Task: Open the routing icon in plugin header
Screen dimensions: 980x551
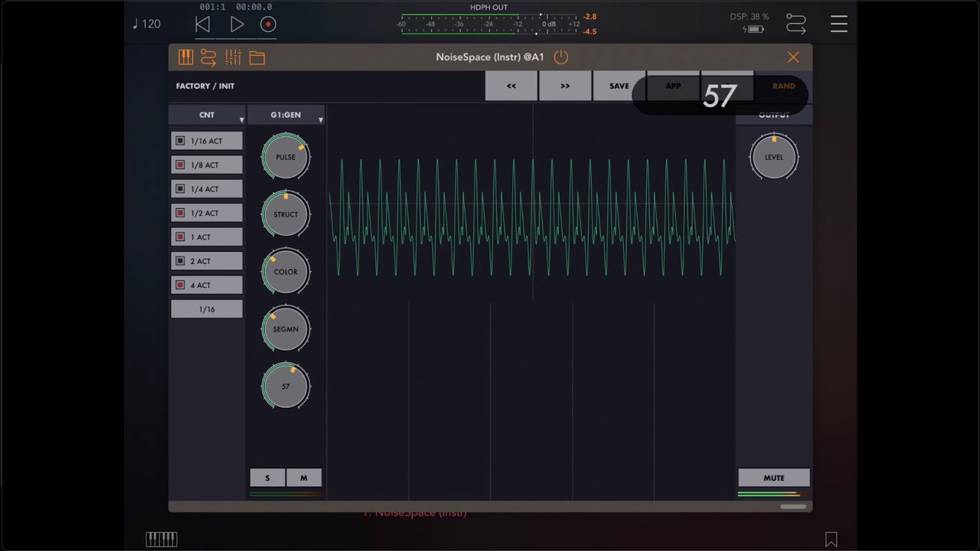Action: tap(208, 57)
